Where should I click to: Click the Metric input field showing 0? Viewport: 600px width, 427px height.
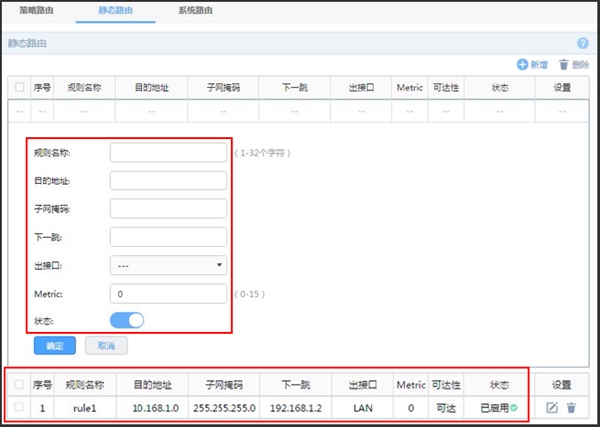168,293
